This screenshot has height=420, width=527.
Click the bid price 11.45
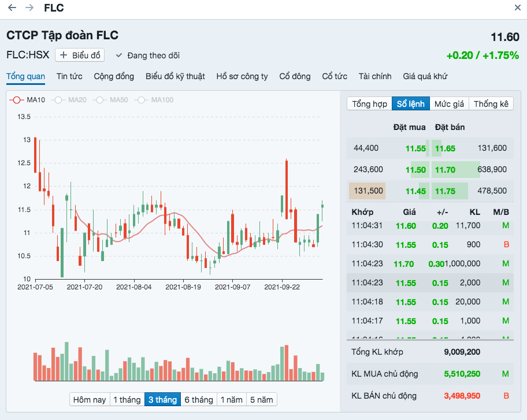pyautogui.click(x=415, y=191)
